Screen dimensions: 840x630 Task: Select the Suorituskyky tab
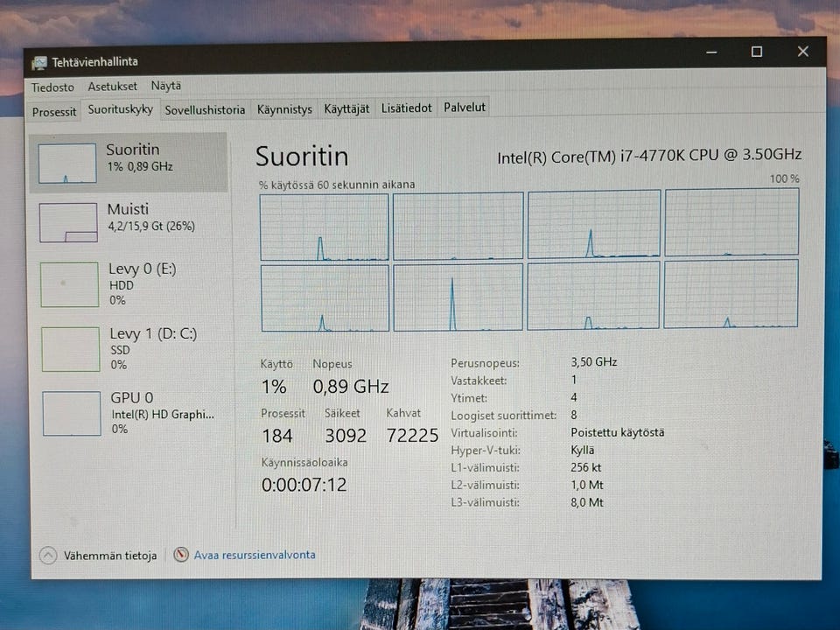[121, 109]
